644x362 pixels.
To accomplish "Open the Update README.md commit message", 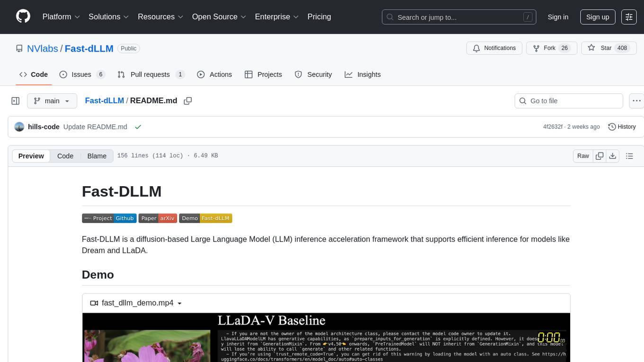I will coord(95,127).
